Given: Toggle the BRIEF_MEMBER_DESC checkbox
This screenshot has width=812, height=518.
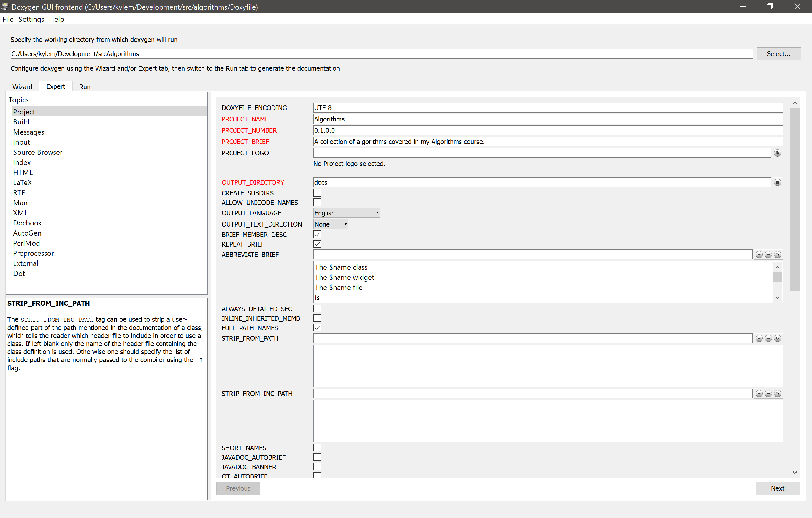Looking at the screenshot, I should point(317,234).
